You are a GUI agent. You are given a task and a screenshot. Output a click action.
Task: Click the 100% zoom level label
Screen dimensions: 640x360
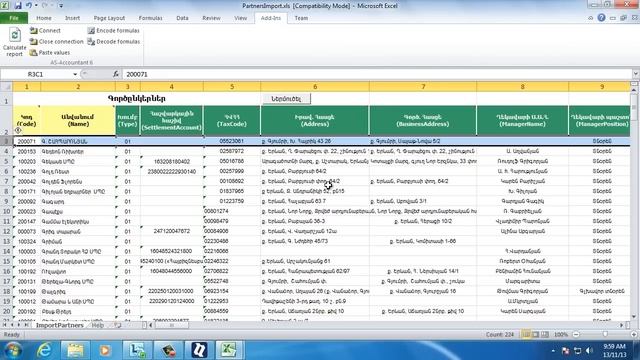(561, 334)
